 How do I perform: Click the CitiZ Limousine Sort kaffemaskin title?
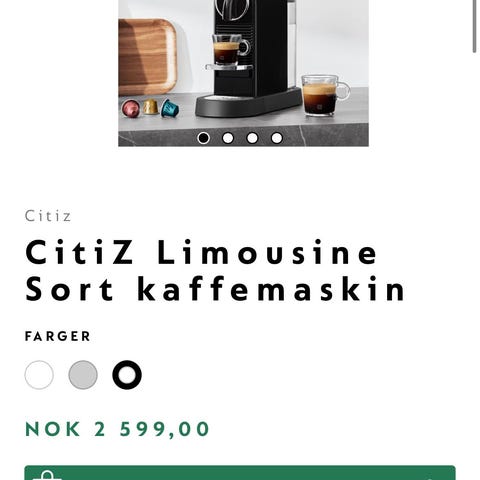coord(216,270)
